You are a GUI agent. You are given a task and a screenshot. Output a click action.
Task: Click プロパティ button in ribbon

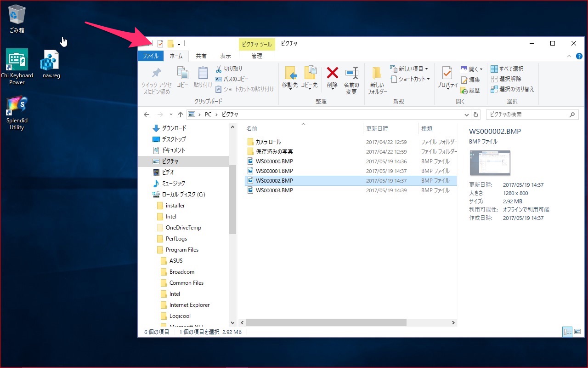pos(447,77)
